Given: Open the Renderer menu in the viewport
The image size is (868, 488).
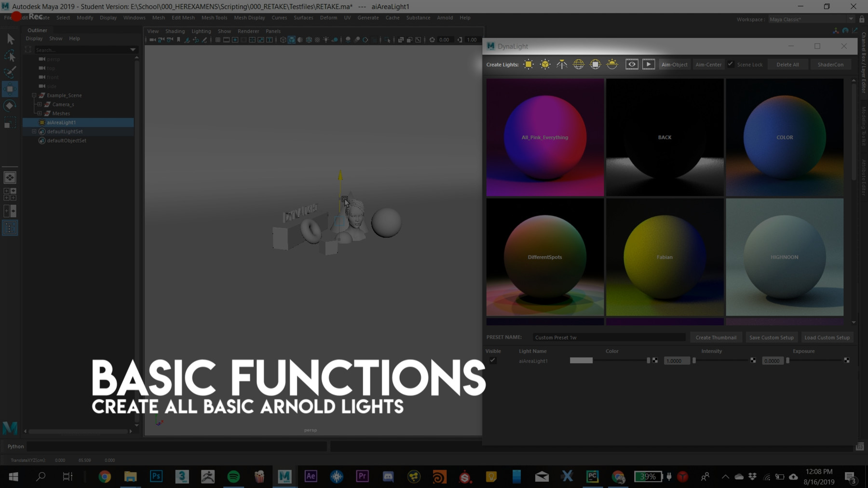Looking at the screenshot, I should (248, 31).
